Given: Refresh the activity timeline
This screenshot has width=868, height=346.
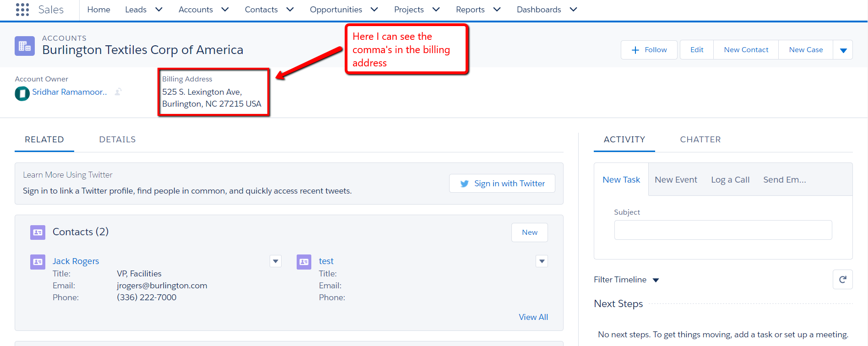Looking at the screenshot, I should [x=842, y=280].
